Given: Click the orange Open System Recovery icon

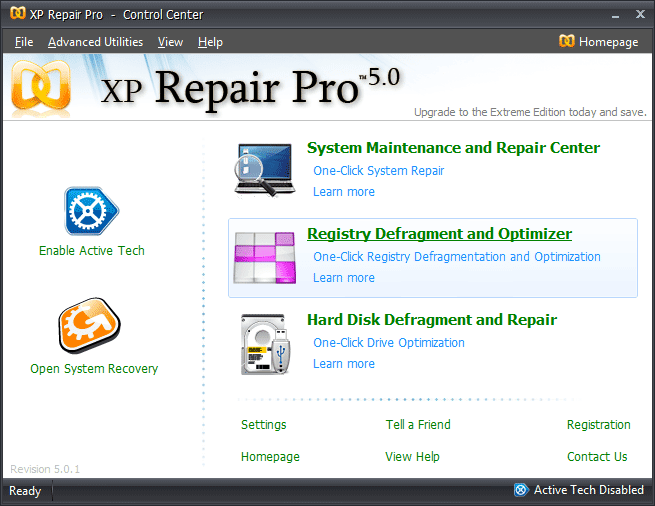Looking at the screenshot, I should click(x=89, y=325).
